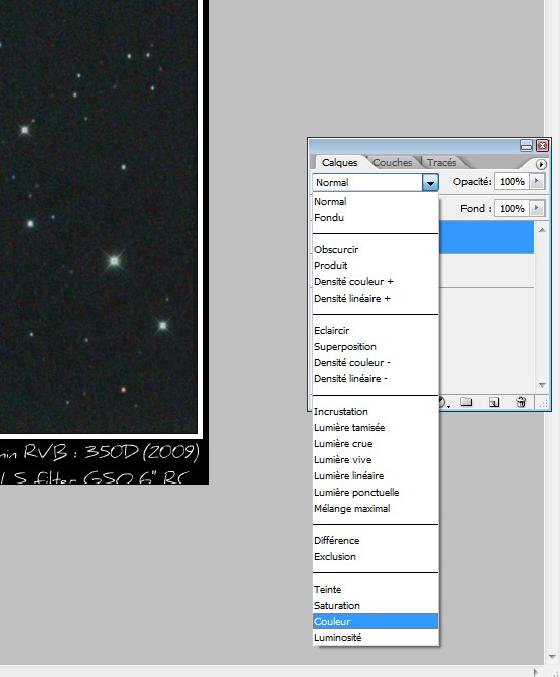This screenshot has width=560, height=677.
Task: Switch to the Couches tab
Action: pos(392,163)
